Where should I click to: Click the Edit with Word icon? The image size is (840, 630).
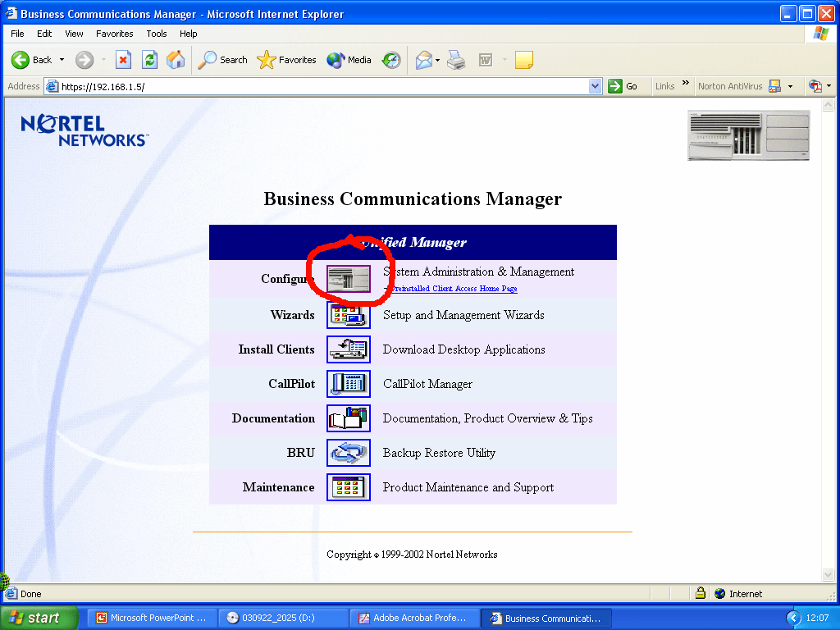[x=486, y=60]
